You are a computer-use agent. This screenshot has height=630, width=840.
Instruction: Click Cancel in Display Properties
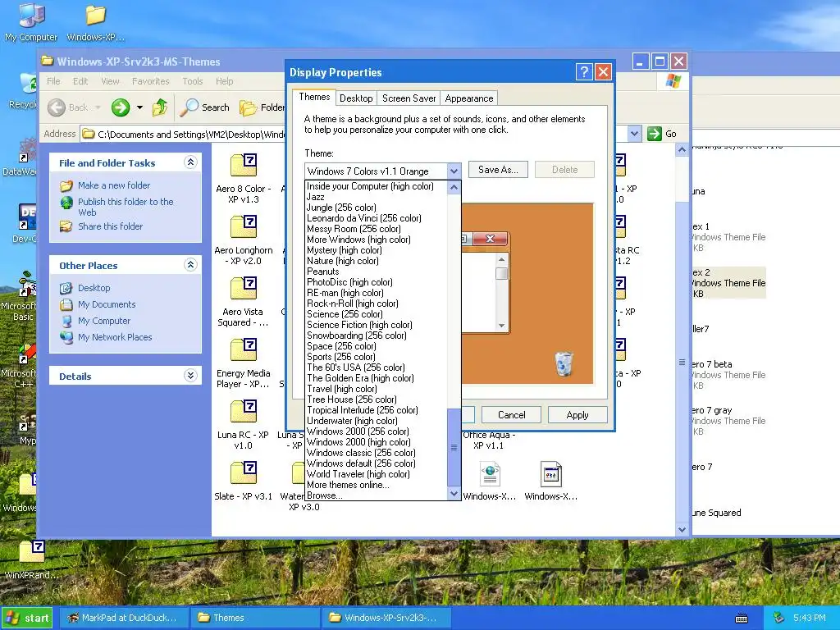click(x=512, y=415)
